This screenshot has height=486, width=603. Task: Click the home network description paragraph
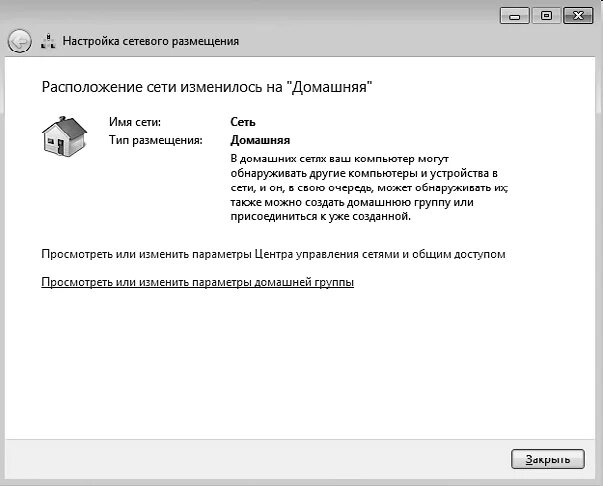(x=370, y=188)
